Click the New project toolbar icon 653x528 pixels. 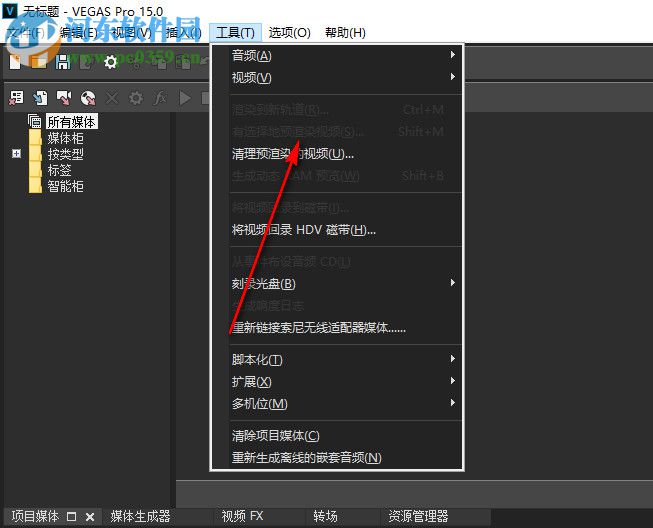pyautogui.click(x=15, y=62)
